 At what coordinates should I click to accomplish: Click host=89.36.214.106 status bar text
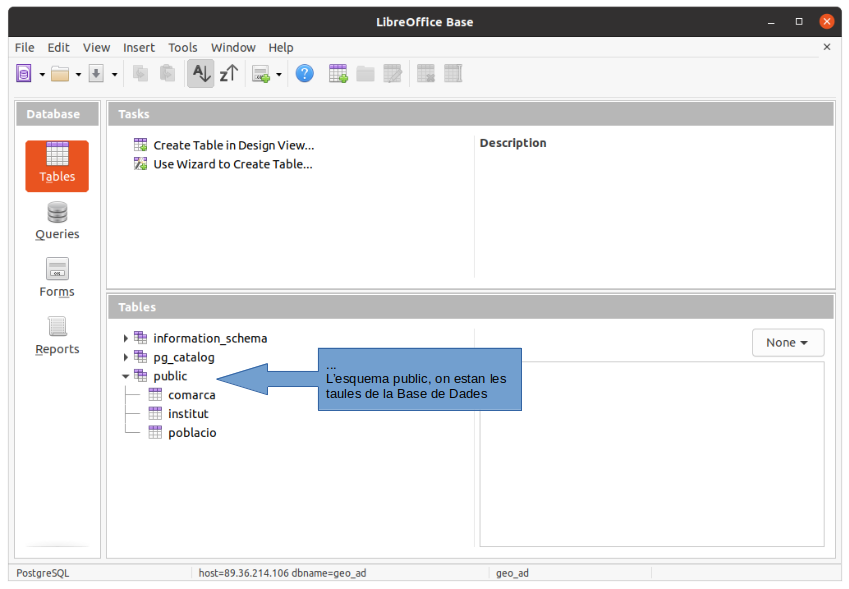[x=282, y=573]
